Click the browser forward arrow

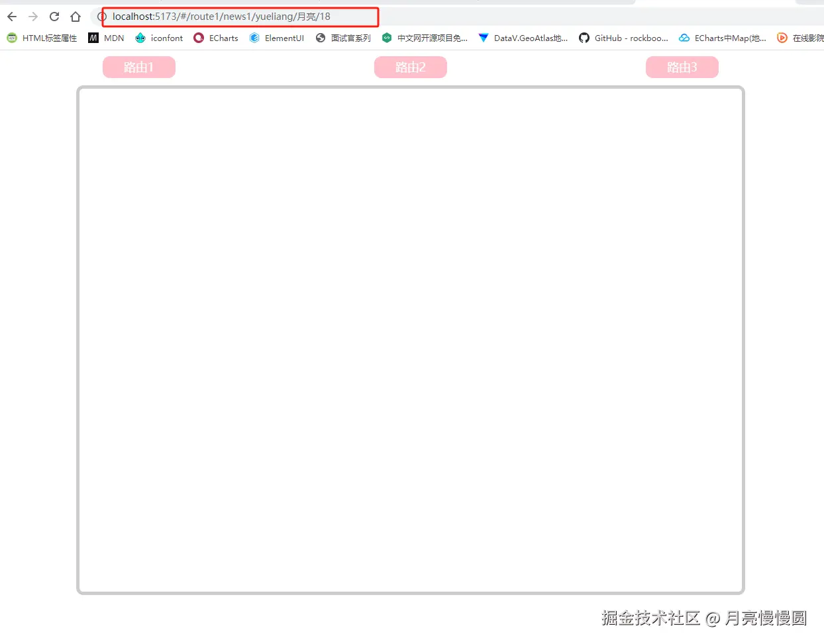click(33, 17)
